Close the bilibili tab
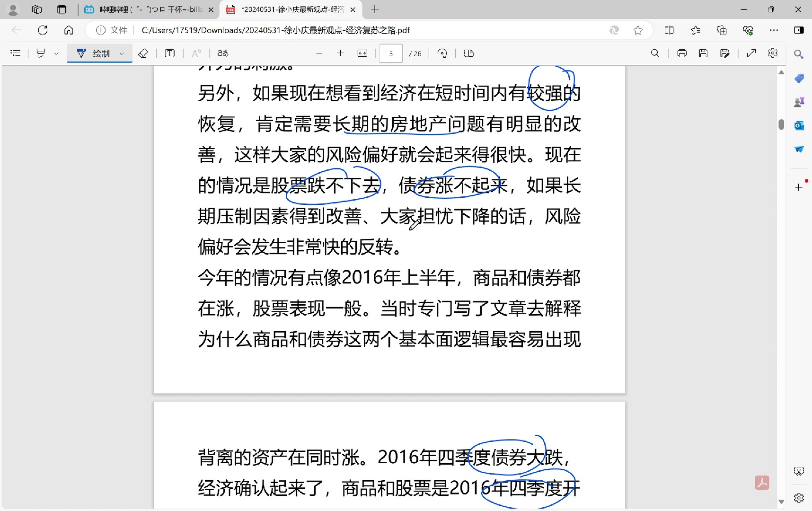812x511 pixels. pyautogui.click(x=211, y=9)
